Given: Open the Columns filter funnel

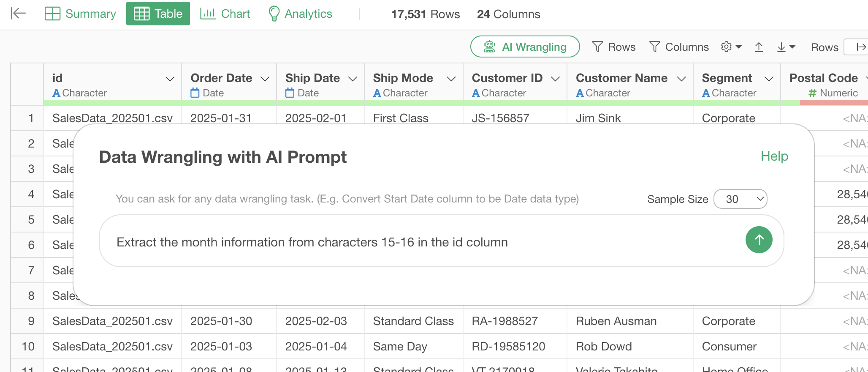Looking at the screenshot, I should tap(679, 47).
